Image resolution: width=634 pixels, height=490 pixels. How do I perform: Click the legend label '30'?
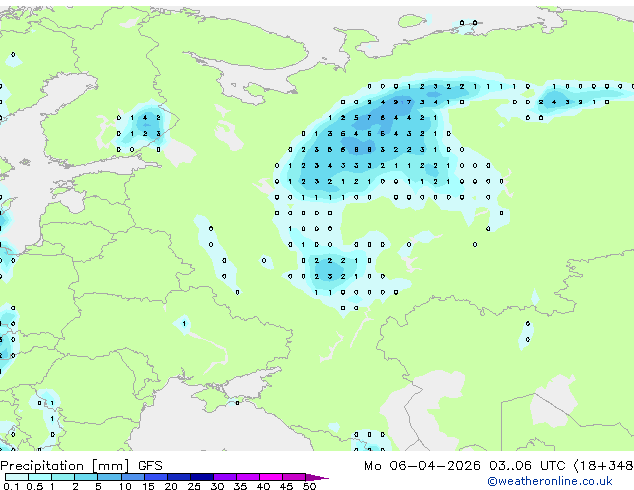click(217, 486)
